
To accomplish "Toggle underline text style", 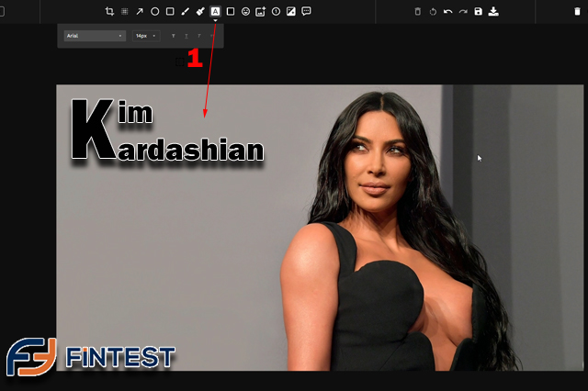I will (x=187, y=36).
